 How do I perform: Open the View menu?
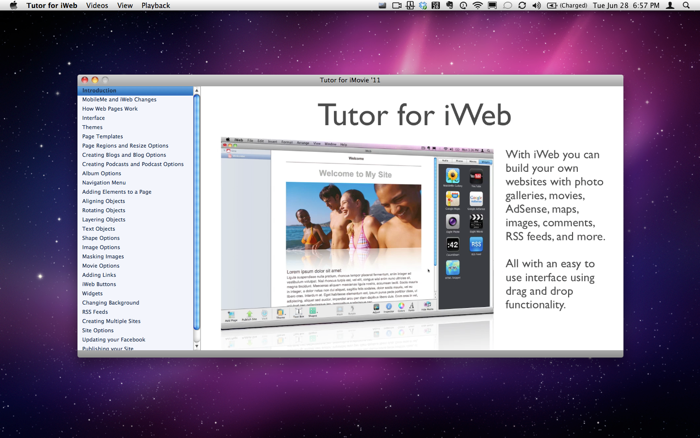[x=125, y=5]
